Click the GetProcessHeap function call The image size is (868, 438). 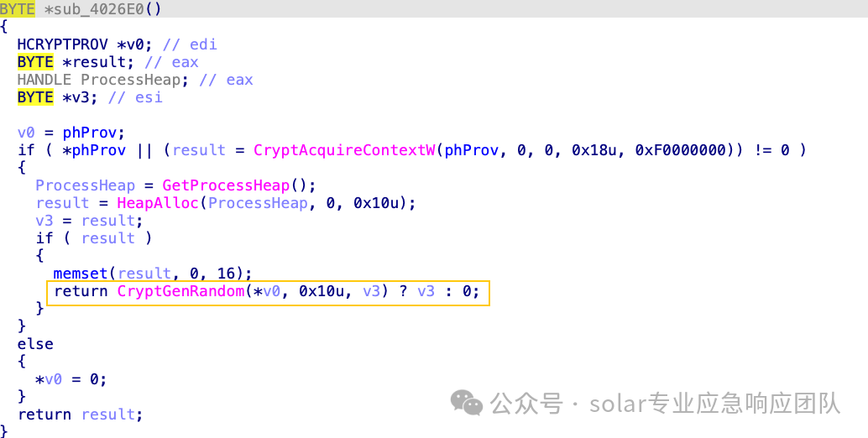point(226,185)
